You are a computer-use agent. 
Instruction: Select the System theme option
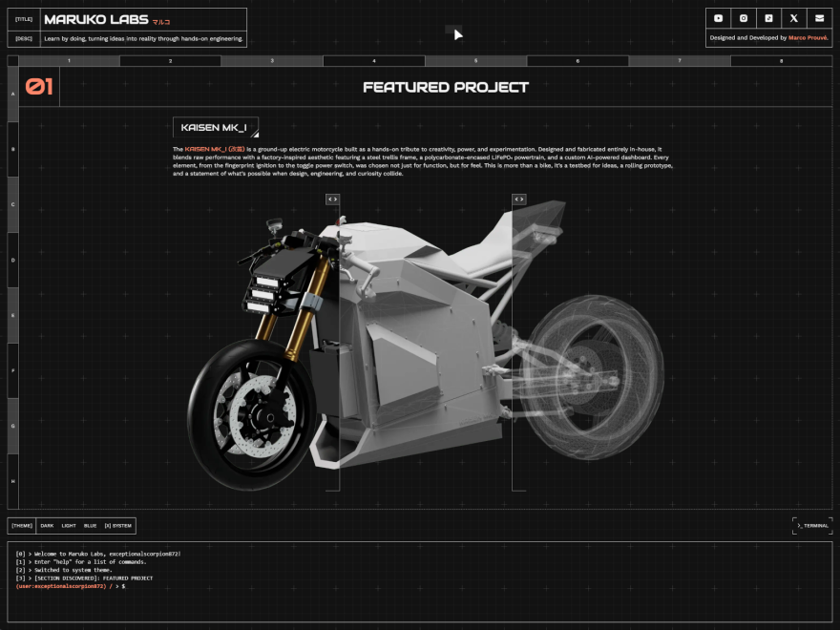(117, 526)
